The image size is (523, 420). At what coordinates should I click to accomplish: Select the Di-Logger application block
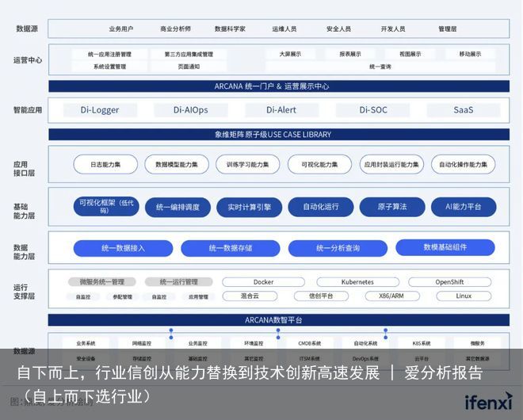coord(100,109)
